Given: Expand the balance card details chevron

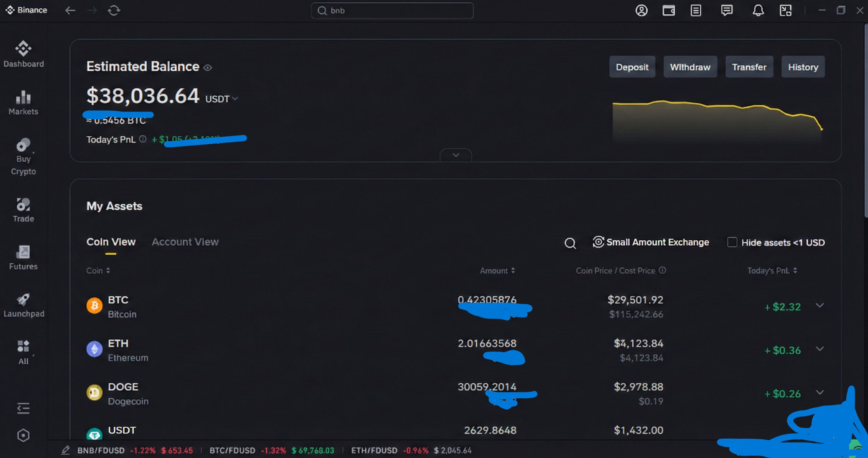Looking at the screenshot, I should (456, 155).
